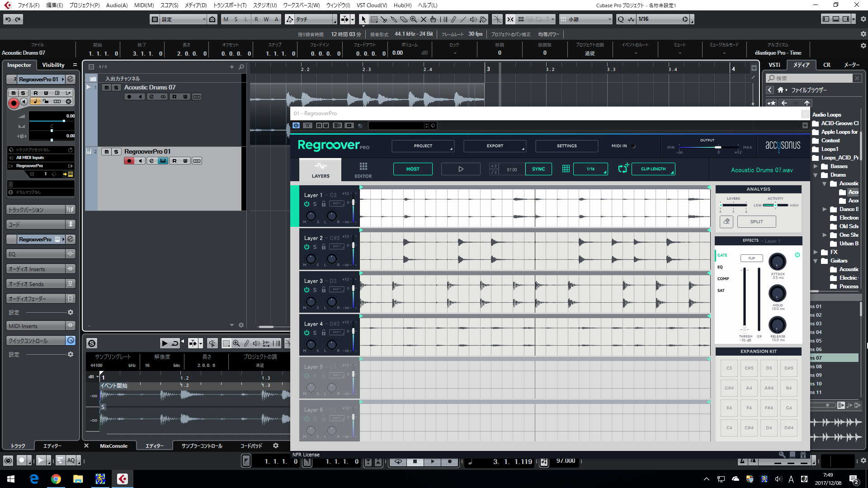The width and height of the screenshot is (868, 488).
Task: Open the MIDI(M) menu
Action: pos(144,5)
